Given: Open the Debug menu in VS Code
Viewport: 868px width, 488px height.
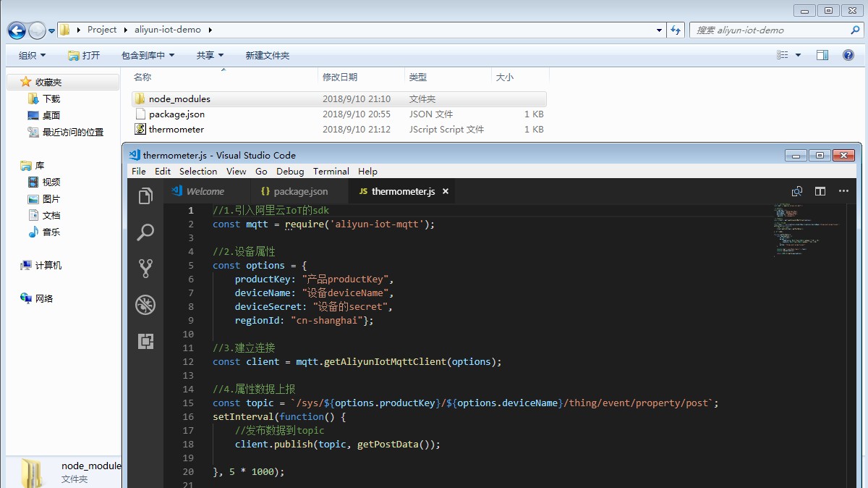Looking at the screenshot, I should pos(290,172).
